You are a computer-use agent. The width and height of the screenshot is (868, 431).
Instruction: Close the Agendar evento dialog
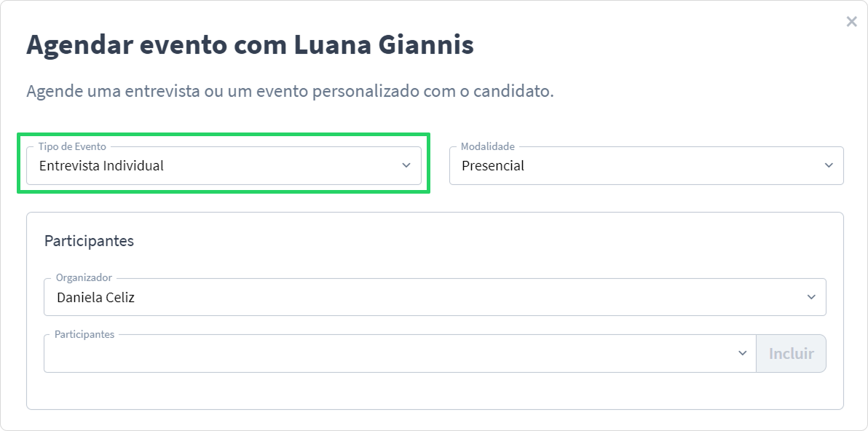point(851,22)
